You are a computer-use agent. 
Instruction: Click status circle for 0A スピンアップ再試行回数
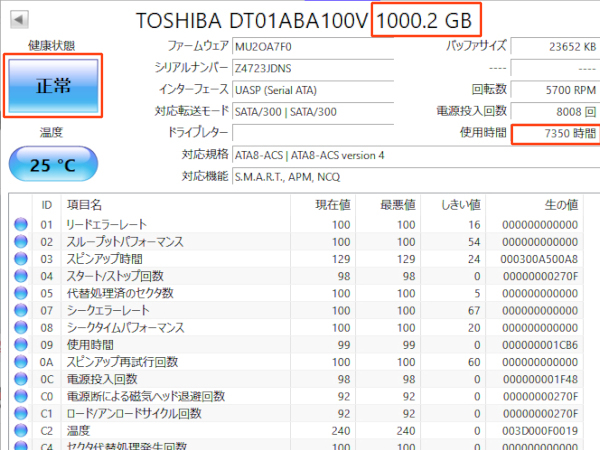[21, 362]
